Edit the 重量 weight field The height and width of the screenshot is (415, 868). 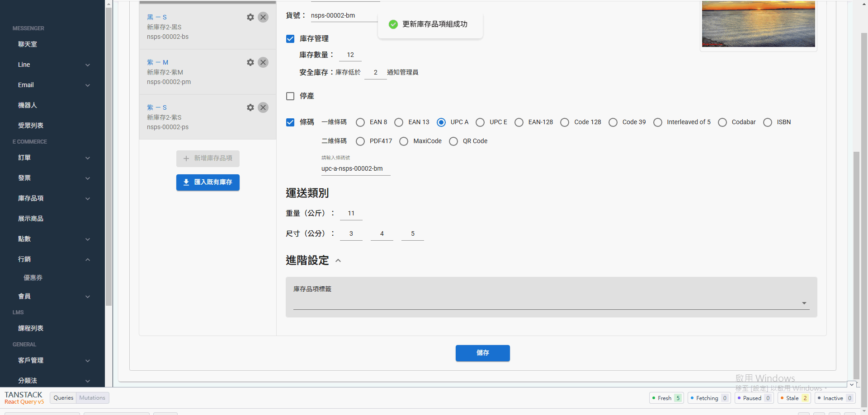[x=351, y=214]
